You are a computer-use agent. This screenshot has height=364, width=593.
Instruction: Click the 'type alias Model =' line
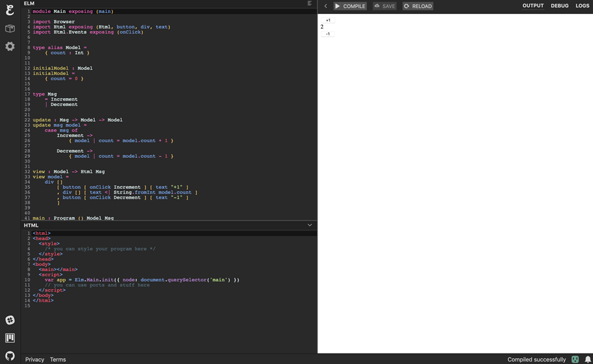(60, 47)
